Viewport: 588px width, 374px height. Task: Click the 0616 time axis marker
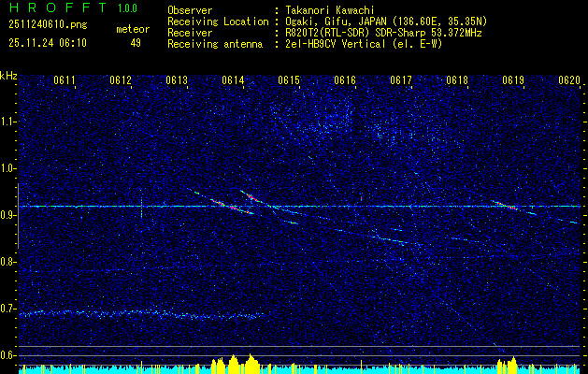pyautogui.click(x=345, y=80)
